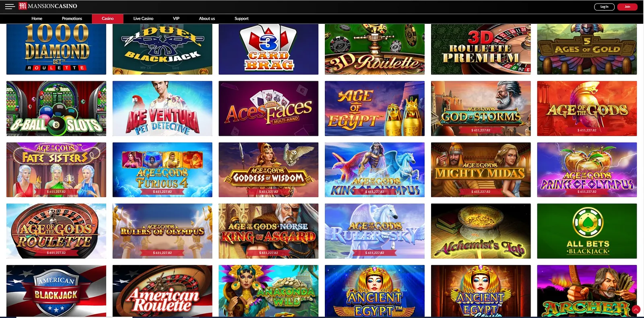Open Age of the Gods Roulette
Image resolution: width=644 pixels, height=318 pixels.
coord(56,231)
